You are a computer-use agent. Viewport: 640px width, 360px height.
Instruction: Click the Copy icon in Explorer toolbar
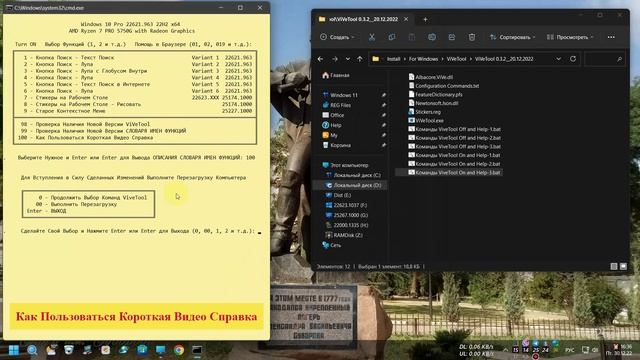coord(391,37)
